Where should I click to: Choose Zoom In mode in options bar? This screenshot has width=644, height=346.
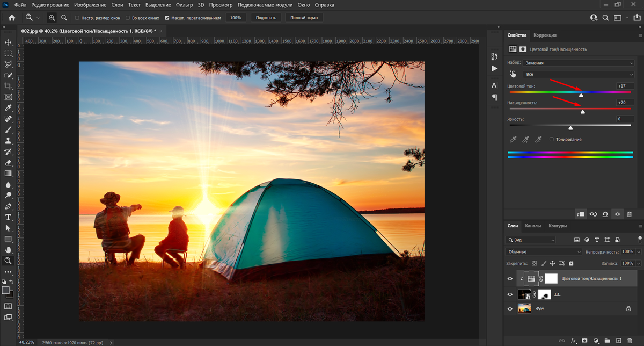tap(52, 18)
